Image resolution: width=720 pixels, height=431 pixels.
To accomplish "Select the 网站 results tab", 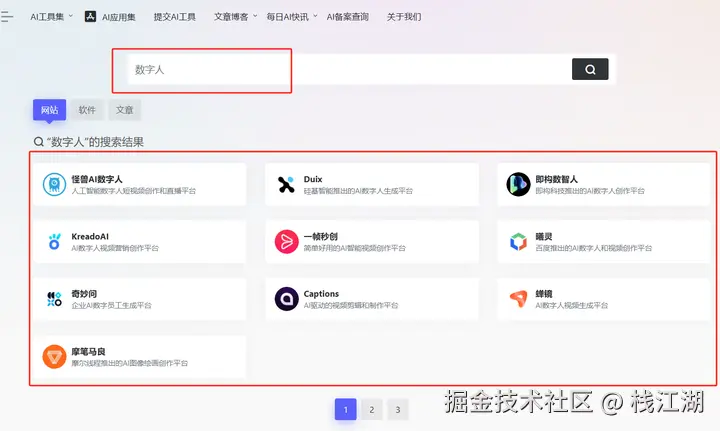I will [x=49, y=110].
